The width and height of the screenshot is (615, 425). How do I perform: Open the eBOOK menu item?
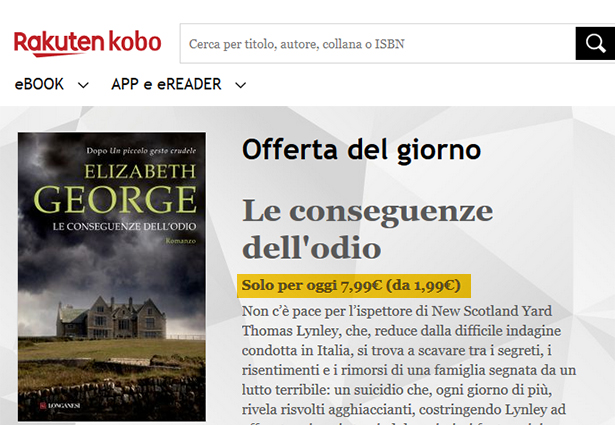[39, 84]
